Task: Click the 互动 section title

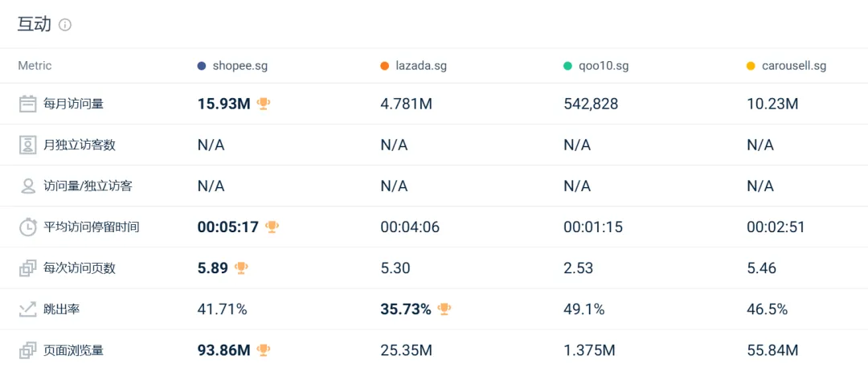Action: point(35,24)
